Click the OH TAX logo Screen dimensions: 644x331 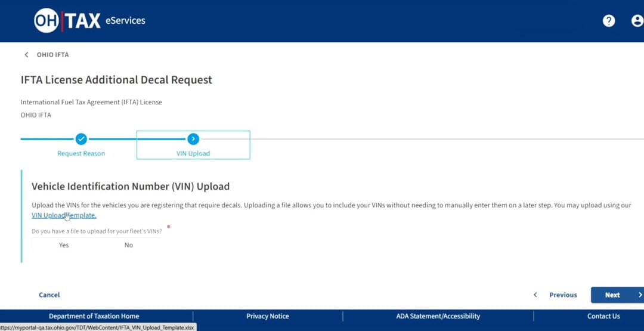click(67, 21)
